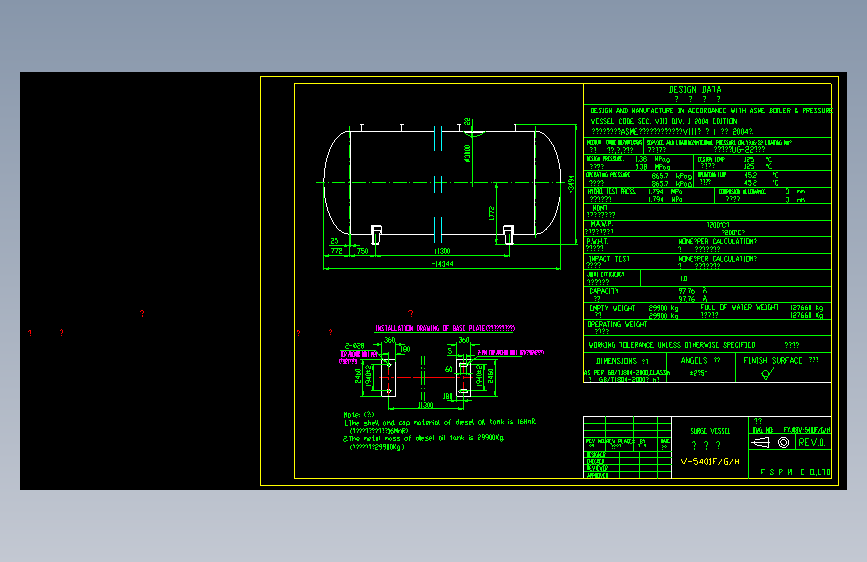This screenshot has width=867, height=562.
Task: Select the CAPACITY row label
Action: click(604, 291)
